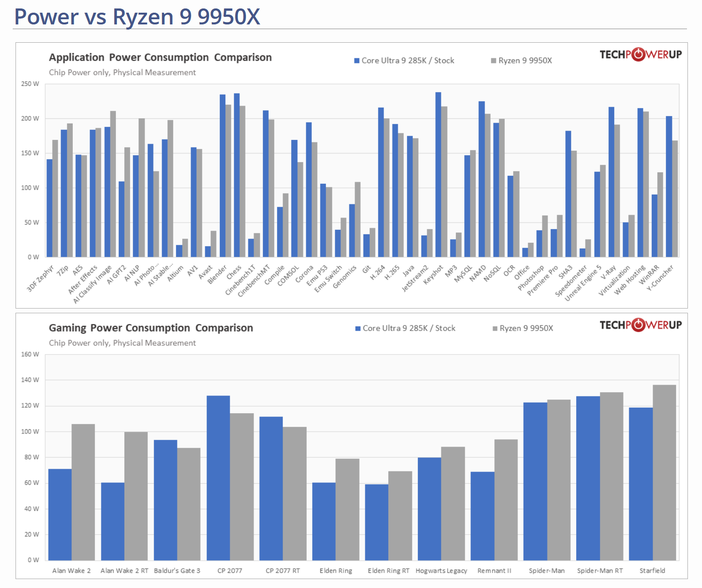The width and height of the screenshot is (702, 588).
Task: Click 'Core Ultra 9 285K / Stock' in Application legend
Action: pos(408,61)
